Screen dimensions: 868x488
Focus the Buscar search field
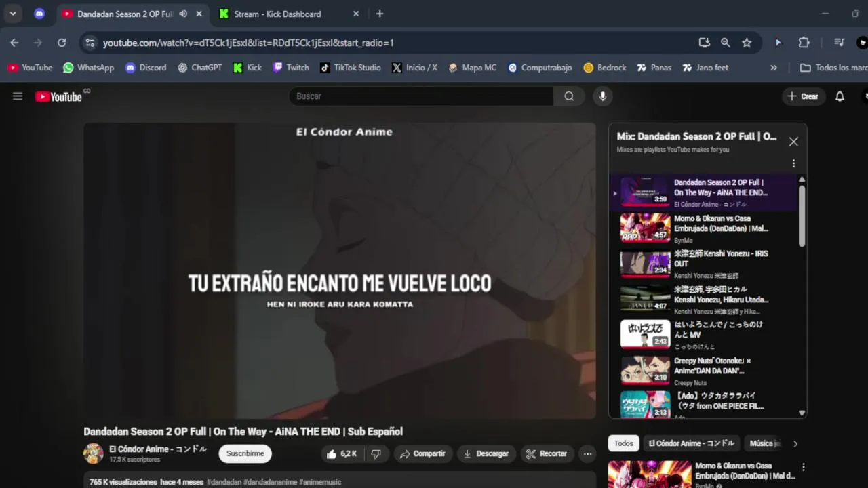pyautogui.click(x=421, y=96)
